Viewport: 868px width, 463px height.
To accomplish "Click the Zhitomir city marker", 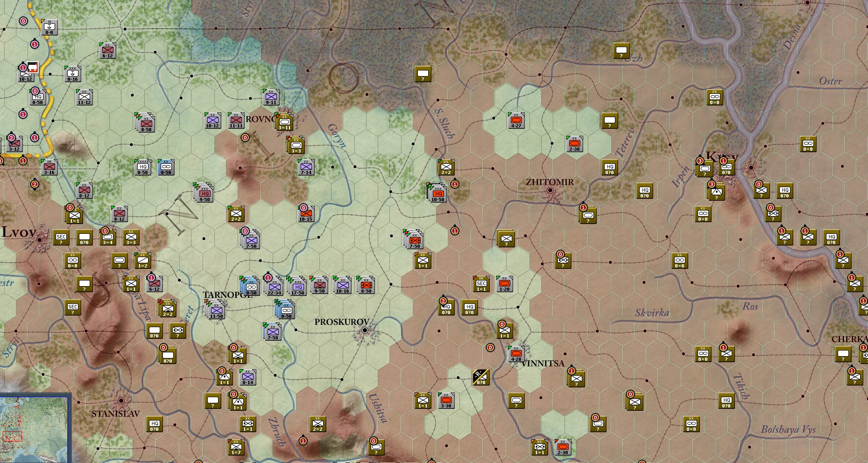I will click(x=550, y=190).
